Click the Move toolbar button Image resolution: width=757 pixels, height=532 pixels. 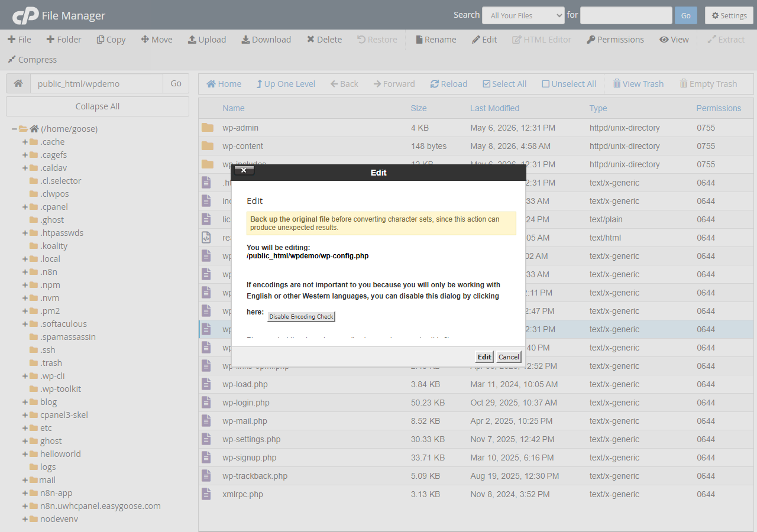click(157, 40)
